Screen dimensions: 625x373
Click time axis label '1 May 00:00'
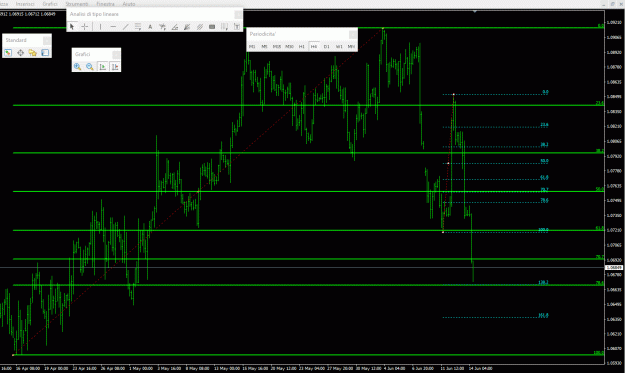tap(141, 369)
